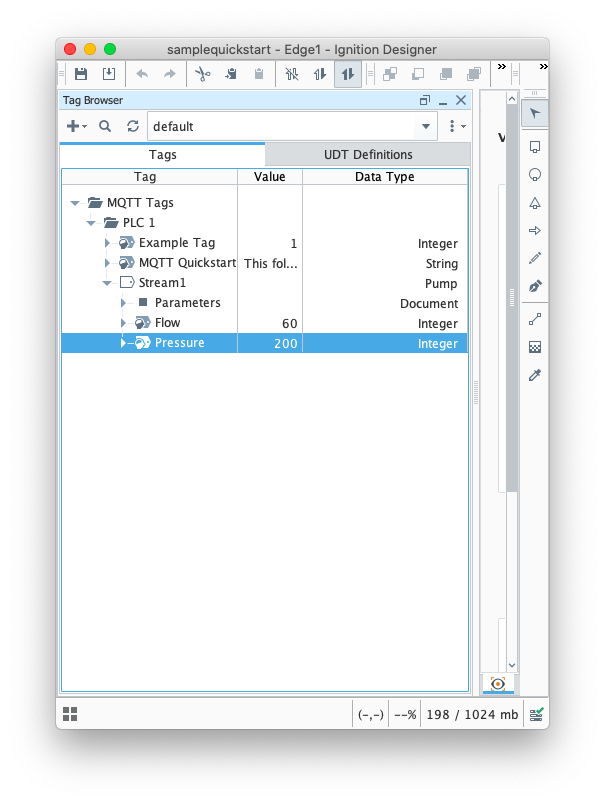Screen dimensions: 605x803
Task: Switch to the UDT Definitions tab
Action: [x=368, y=155]
